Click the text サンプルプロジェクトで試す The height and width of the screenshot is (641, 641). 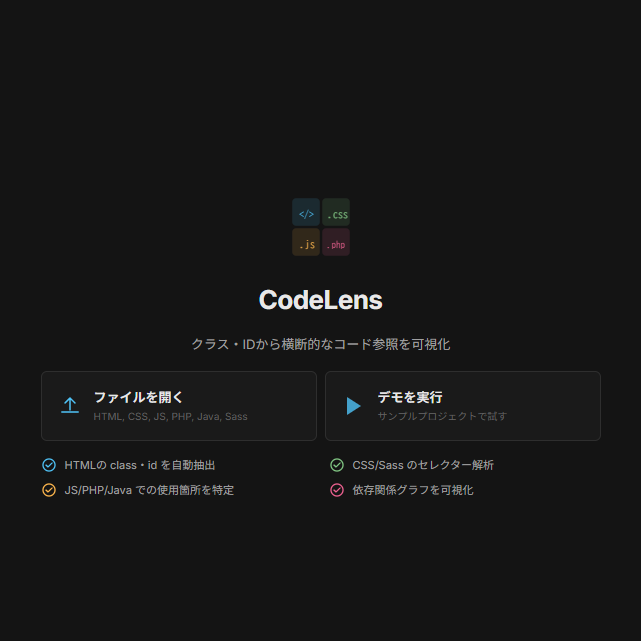click(x=442, y=416)
